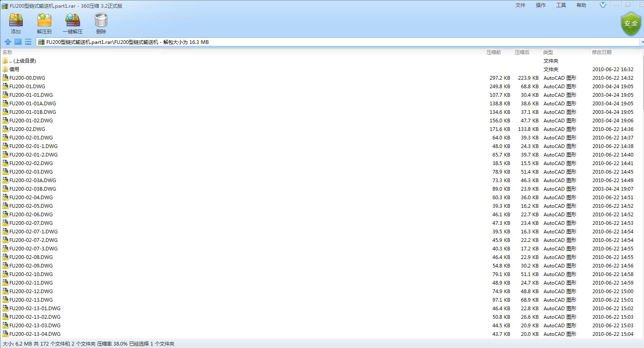
Task: Select file FU200-02-01.DWG
Action: tap(31, 137)
